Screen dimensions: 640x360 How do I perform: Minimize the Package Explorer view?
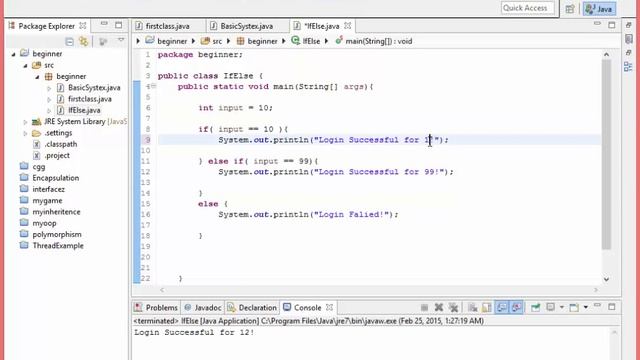click(104, 24)
